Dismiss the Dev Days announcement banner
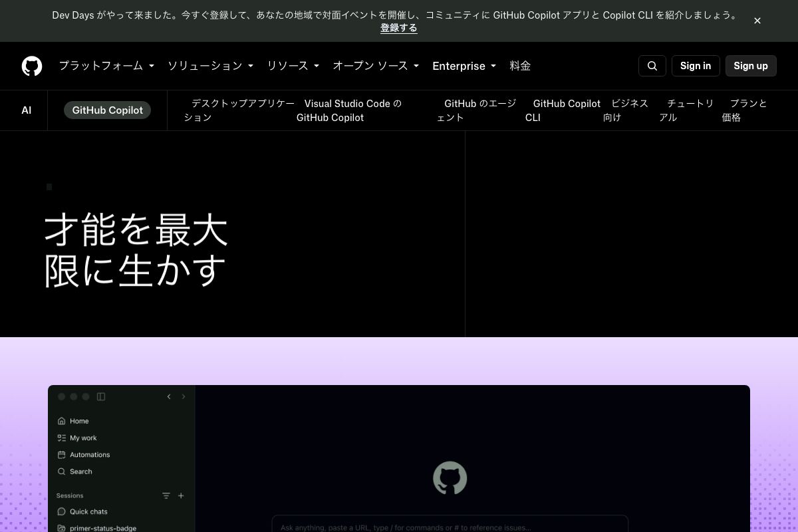 (x=757, y=21)
